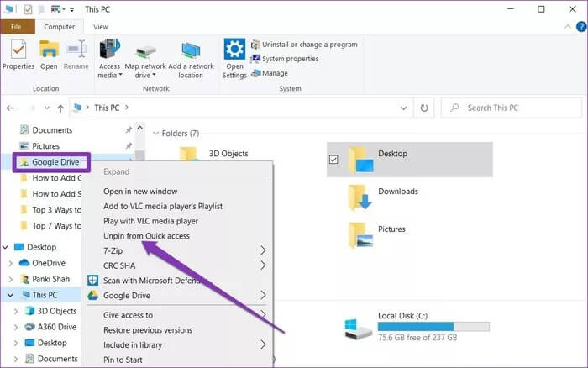The width and height of the screenshot is (588, 368).
Task: Collapse the This PC tree node
Action: point(10,295)
